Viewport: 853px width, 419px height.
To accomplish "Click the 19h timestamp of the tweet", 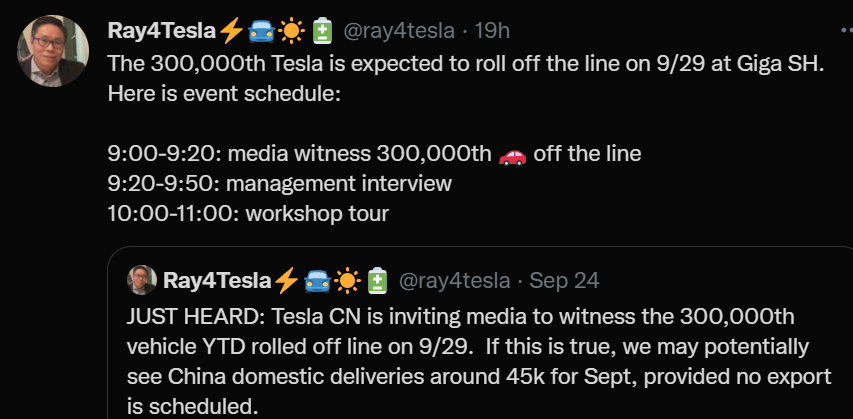I will point(492,31).
